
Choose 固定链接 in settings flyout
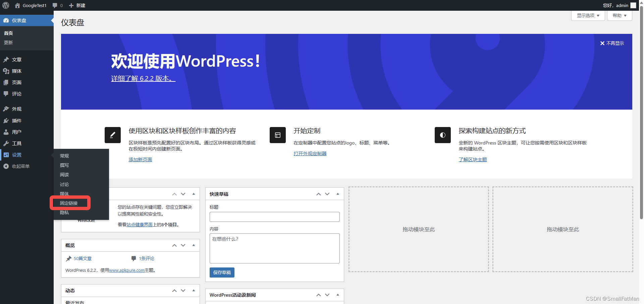(x=69, y=203)
